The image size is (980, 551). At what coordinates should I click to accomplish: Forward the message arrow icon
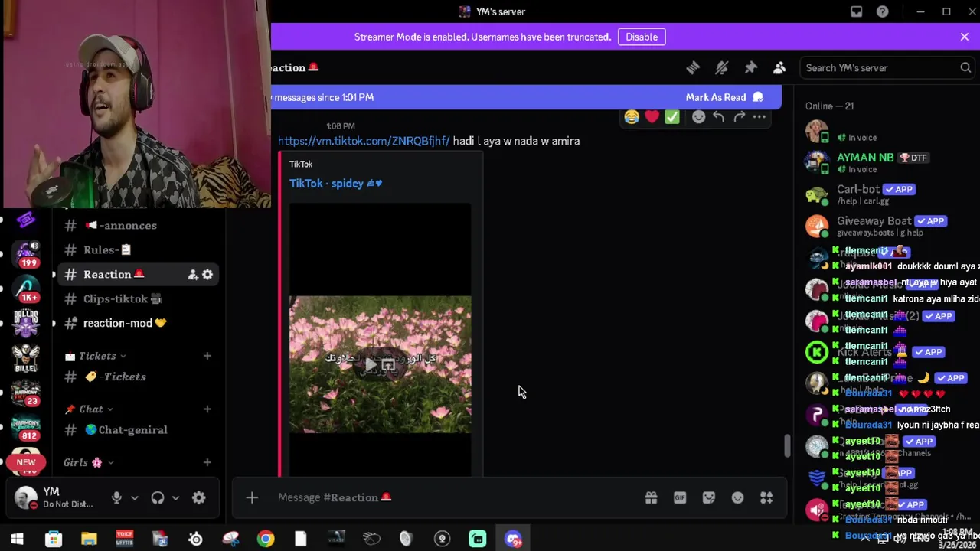[739, 116]
